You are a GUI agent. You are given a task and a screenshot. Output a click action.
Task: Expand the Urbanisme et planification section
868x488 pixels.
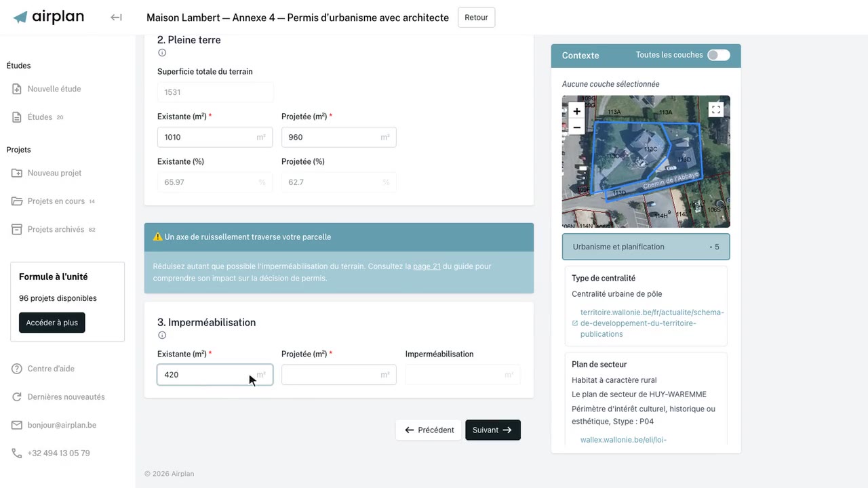coord(646,247)
